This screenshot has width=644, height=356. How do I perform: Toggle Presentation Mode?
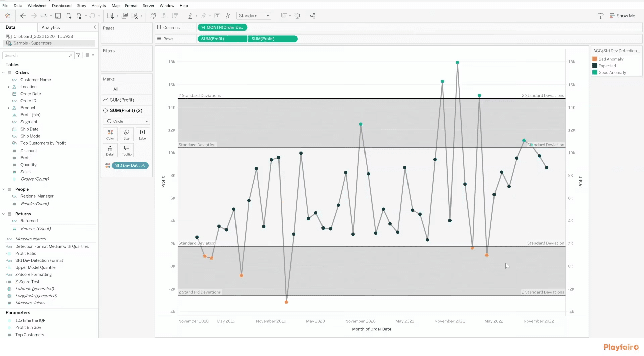click(x=298, y=16)
